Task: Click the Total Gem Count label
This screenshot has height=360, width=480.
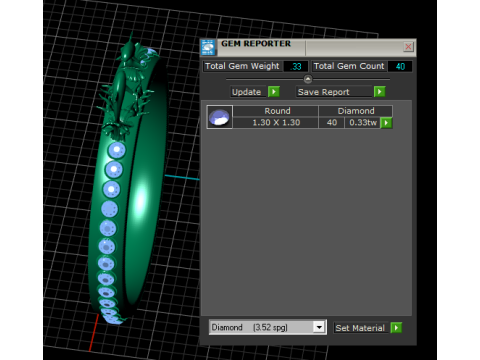Action: (x=349, y=66)
